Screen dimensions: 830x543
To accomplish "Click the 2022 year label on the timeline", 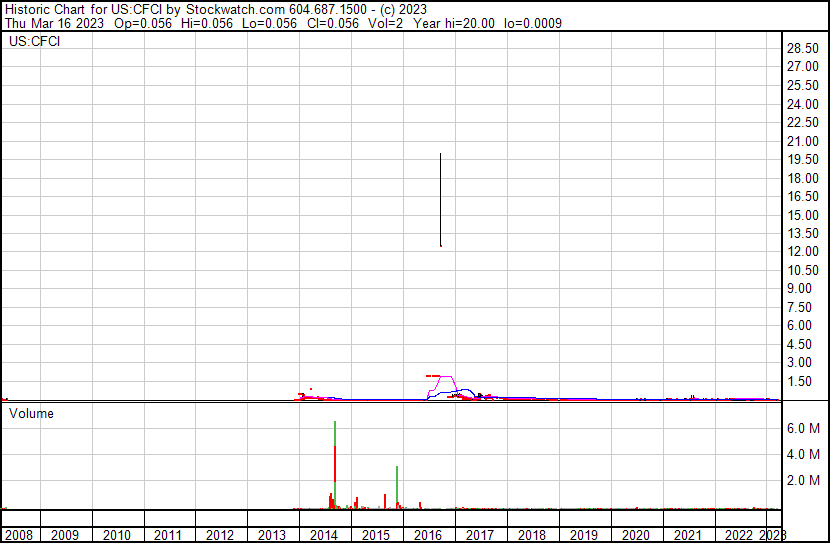I will (739, 535).
